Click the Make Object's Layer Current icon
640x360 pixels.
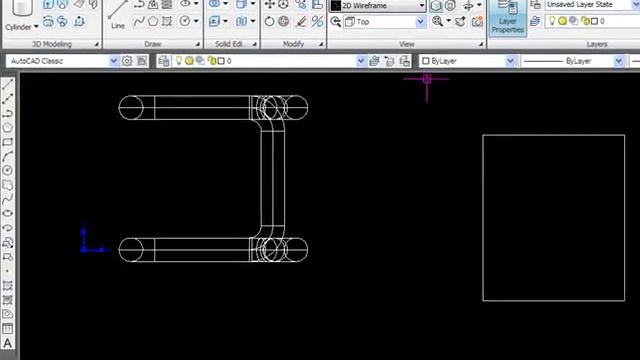pos(374,61)
